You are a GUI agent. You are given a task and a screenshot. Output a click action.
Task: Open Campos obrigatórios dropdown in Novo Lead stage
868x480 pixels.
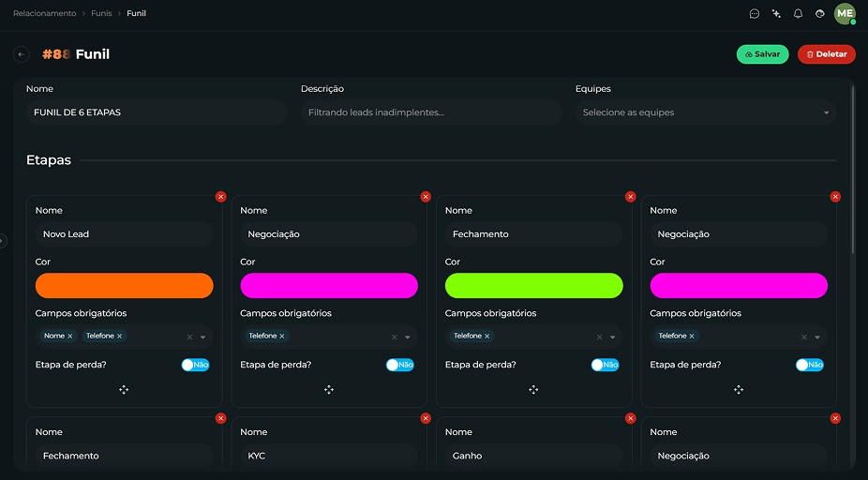point(203,337)
